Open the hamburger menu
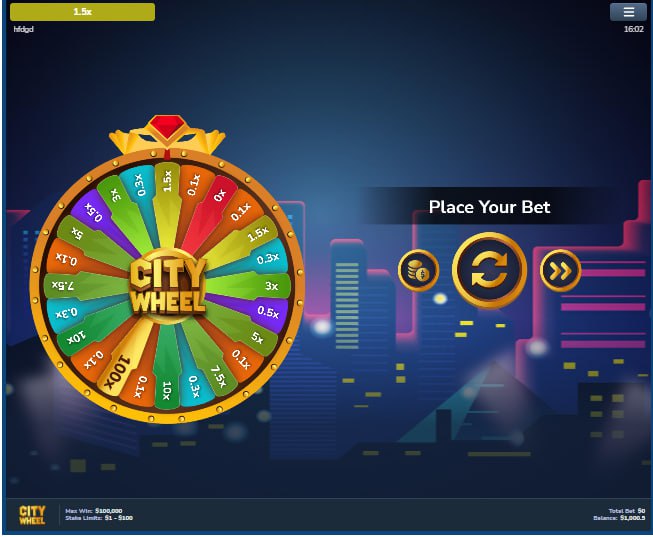Viewport: 653px width, 537px height. pyautogui.click(x=628, y=12)
